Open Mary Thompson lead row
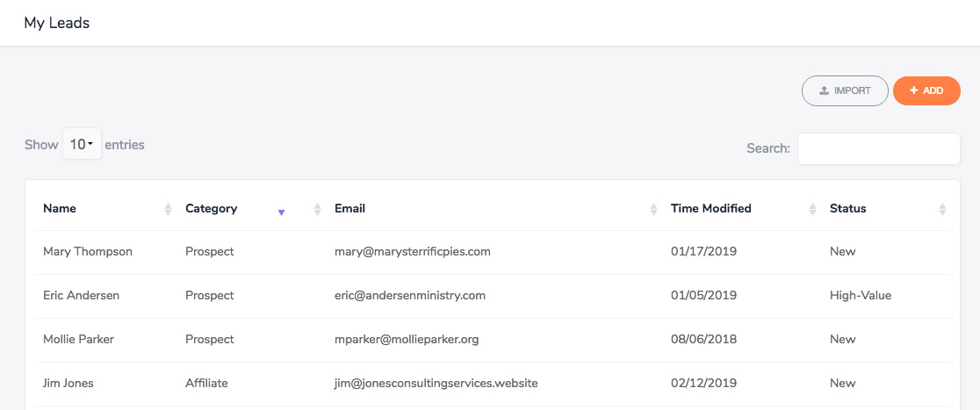The height and width of the screenshot is (410, 980). pyautogui.click(x=494, y=252)
